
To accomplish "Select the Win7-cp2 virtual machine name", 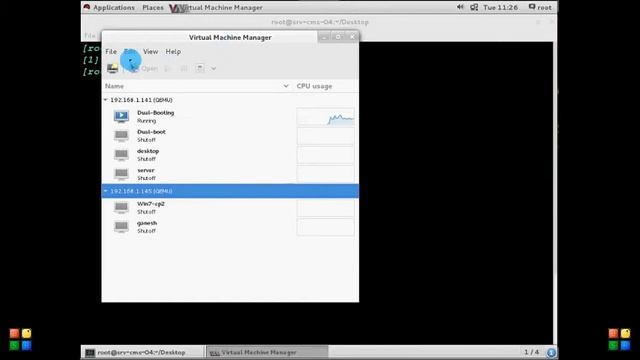I will [151, 204].
